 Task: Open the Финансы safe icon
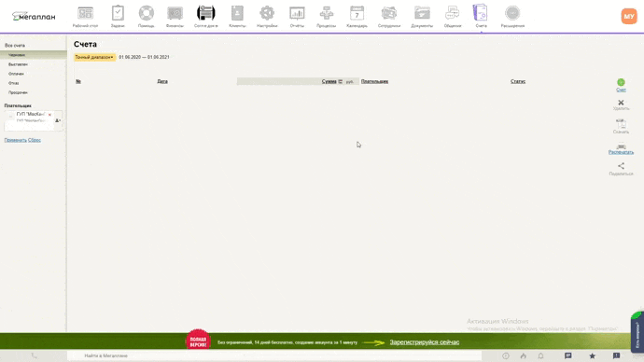175,14
